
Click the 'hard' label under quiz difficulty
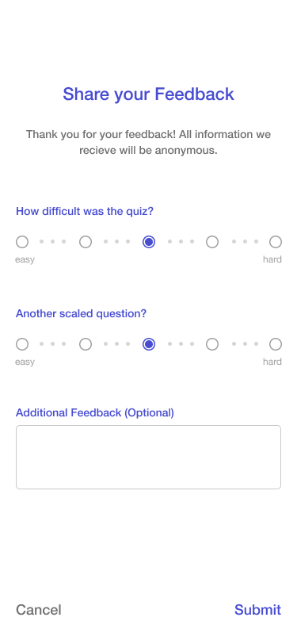point(272,259)
